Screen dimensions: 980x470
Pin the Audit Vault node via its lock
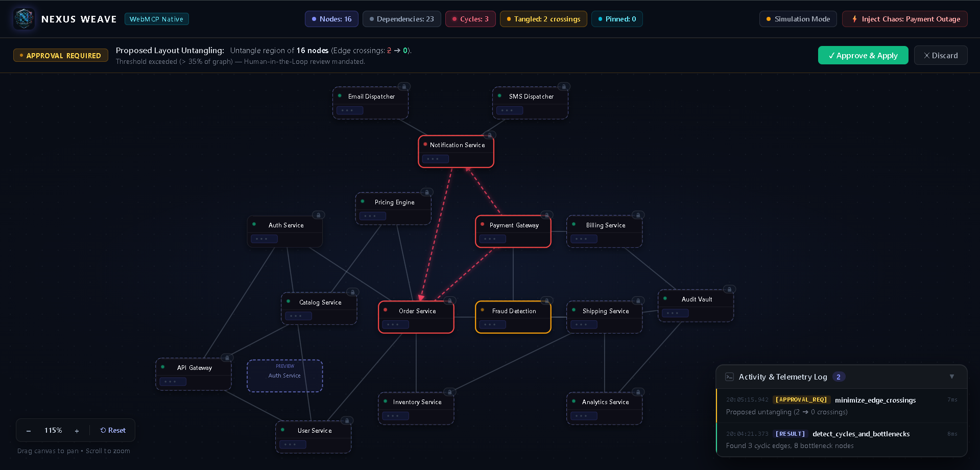point(730,290)
